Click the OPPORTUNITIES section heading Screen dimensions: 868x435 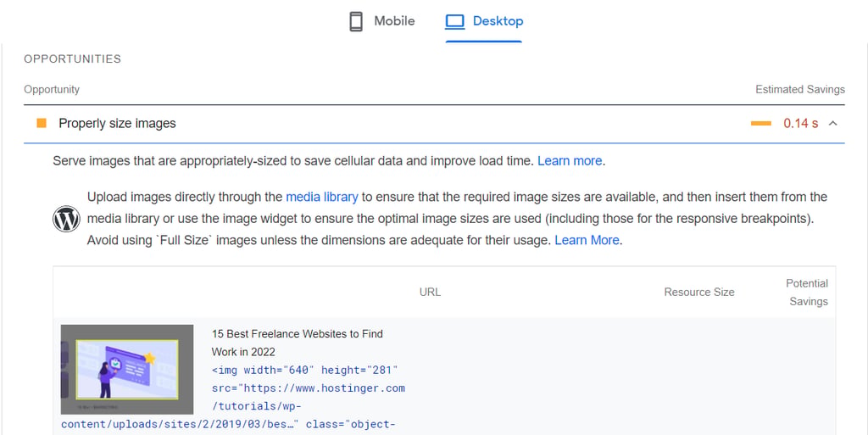[73, 59]
